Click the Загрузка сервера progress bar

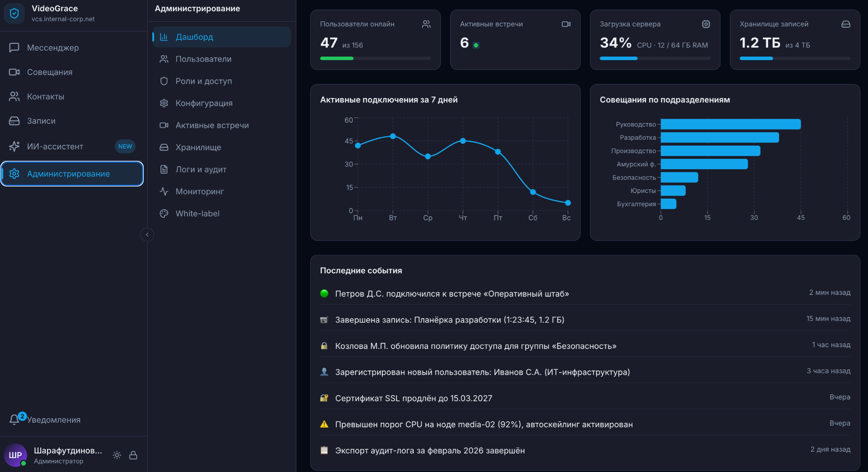pos(655,58)
